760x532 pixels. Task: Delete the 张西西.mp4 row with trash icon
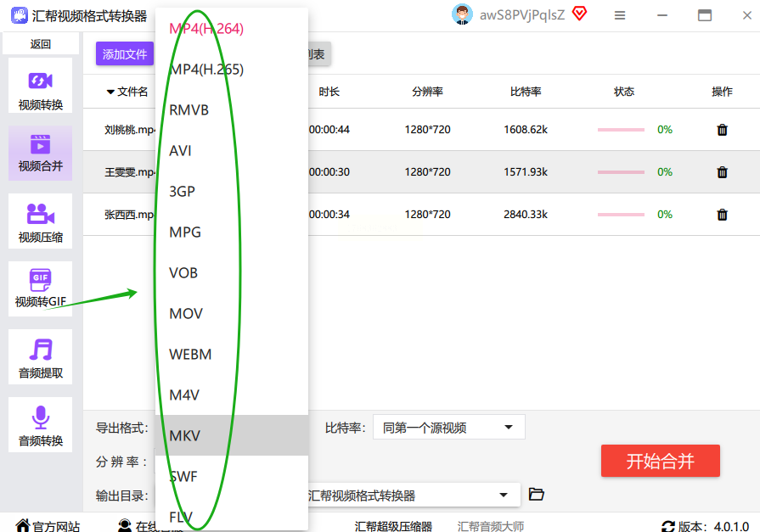tap(722, 215)
